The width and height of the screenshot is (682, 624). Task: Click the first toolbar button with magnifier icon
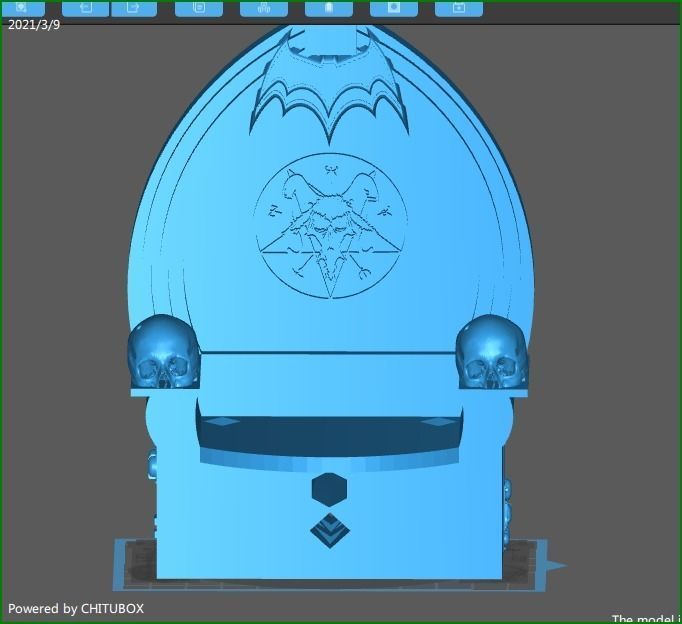pyautogui.click(x=23, y=8)
